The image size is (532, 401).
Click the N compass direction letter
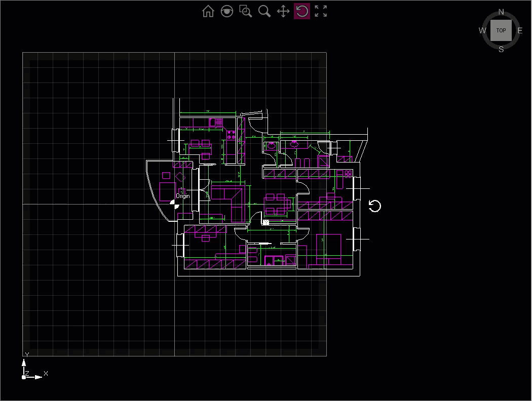(x=501, y=12)
